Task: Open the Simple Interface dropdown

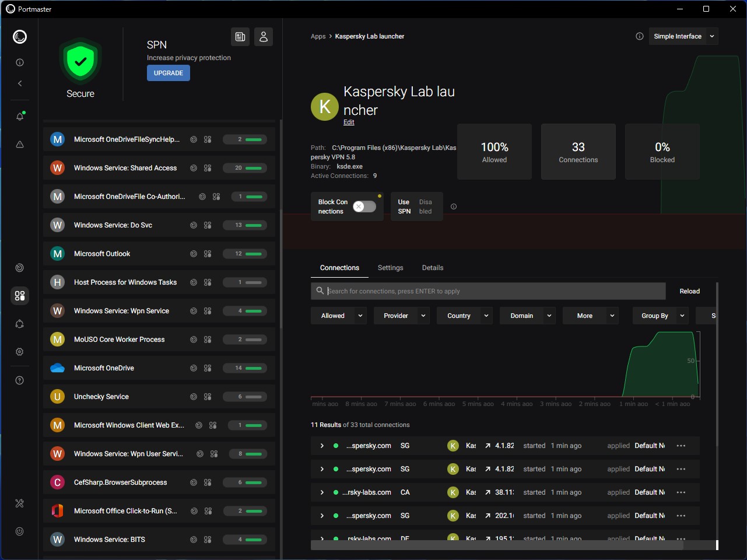Action: tap(683, 36)
